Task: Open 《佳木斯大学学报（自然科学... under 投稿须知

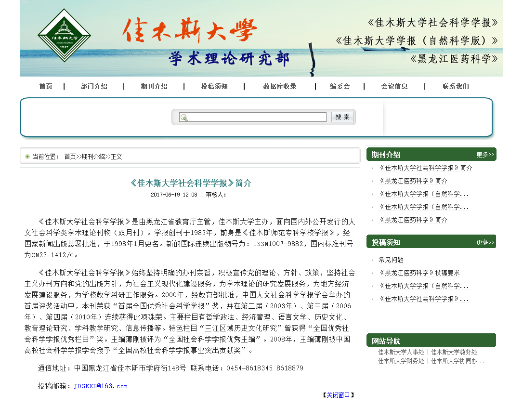Action: [x=424, y=286]
